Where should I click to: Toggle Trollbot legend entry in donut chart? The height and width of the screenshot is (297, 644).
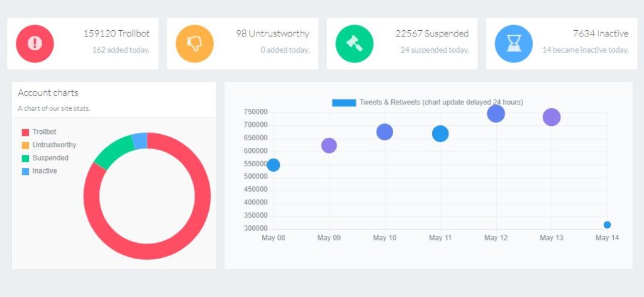(39, 132)
